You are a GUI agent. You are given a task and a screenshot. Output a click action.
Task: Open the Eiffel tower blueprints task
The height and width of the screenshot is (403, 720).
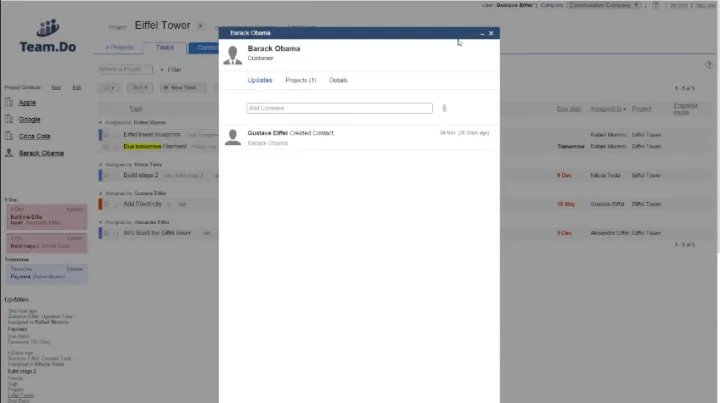152,134
